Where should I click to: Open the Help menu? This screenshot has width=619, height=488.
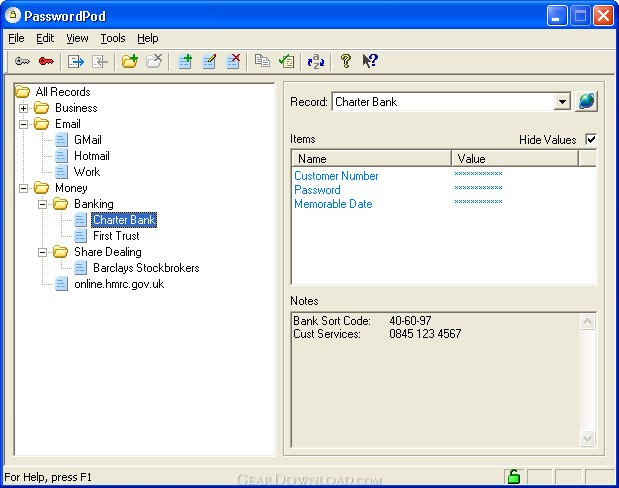[148, 38]
